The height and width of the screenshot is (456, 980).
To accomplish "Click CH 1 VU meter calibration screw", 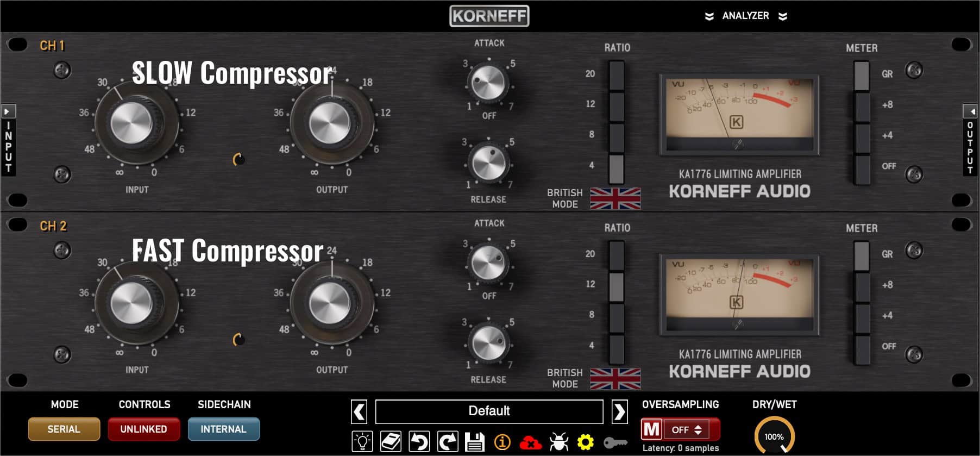I will [738, 144].
